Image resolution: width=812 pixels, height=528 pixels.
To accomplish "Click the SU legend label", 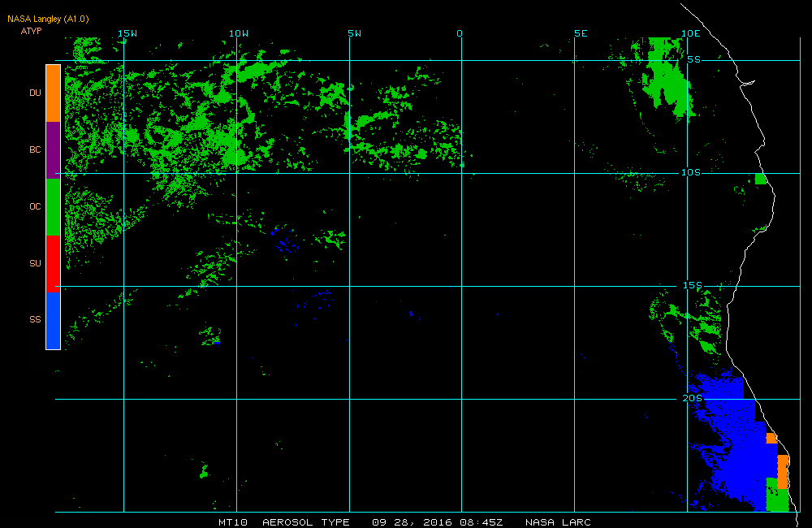I will tap(35, 263).
